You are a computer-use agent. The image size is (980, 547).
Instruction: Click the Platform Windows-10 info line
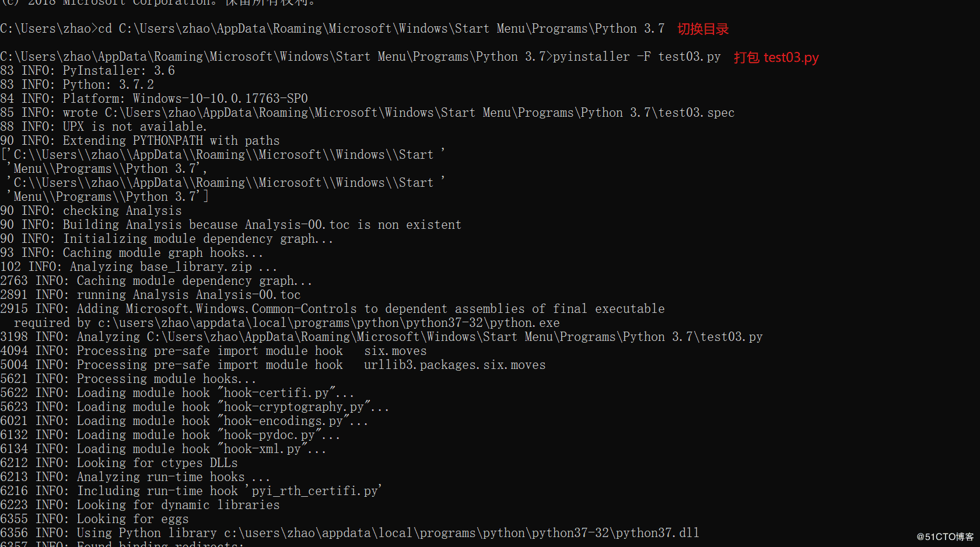click(x=185, y=99)
